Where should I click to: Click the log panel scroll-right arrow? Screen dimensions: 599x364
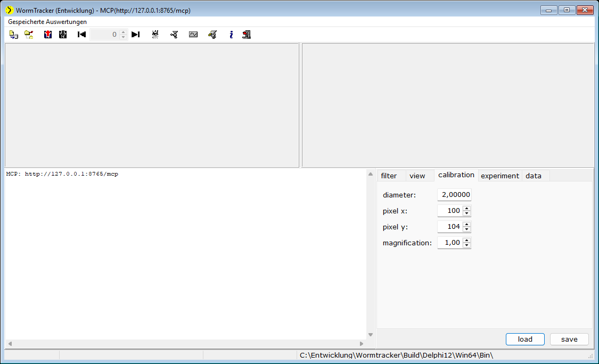coord(362,344)
